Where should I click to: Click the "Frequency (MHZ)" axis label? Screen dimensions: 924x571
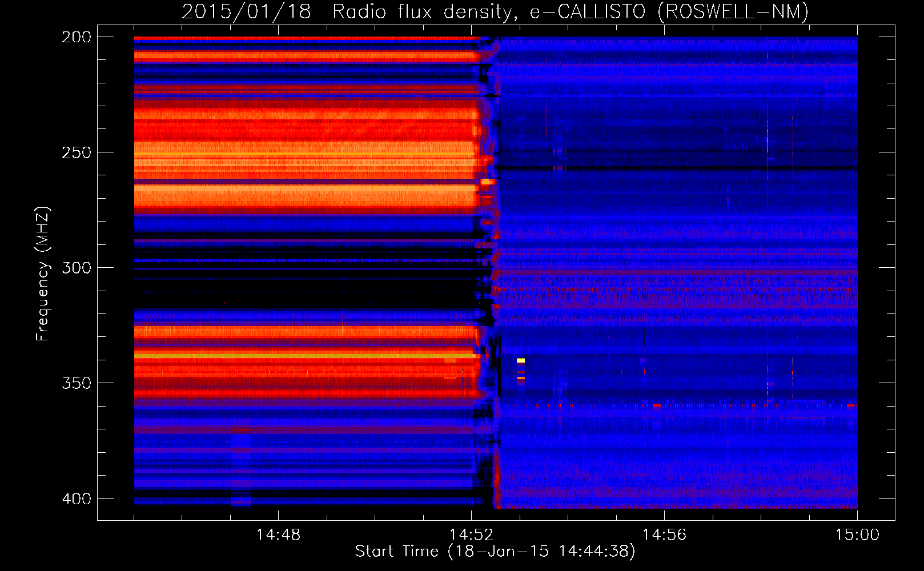pyautogui.click(x=42, y=274)
